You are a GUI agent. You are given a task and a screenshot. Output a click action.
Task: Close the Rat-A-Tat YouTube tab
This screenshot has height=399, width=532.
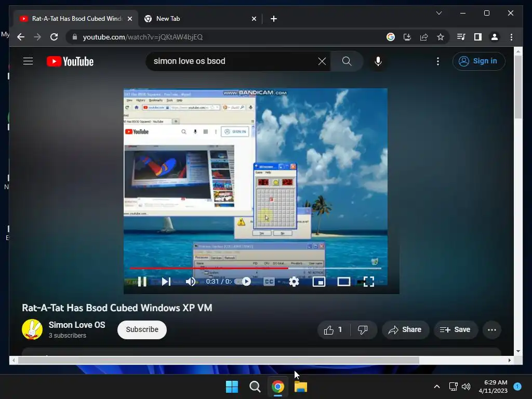(x=129, y=19)
